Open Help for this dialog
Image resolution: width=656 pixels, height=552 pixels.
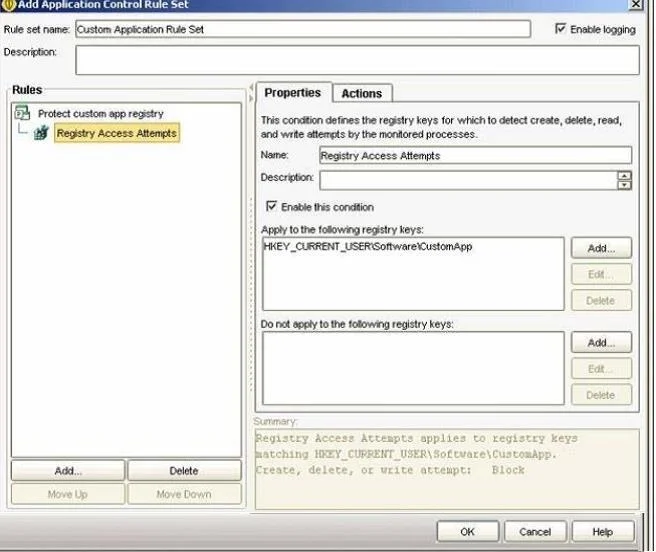tap(603, 531)
